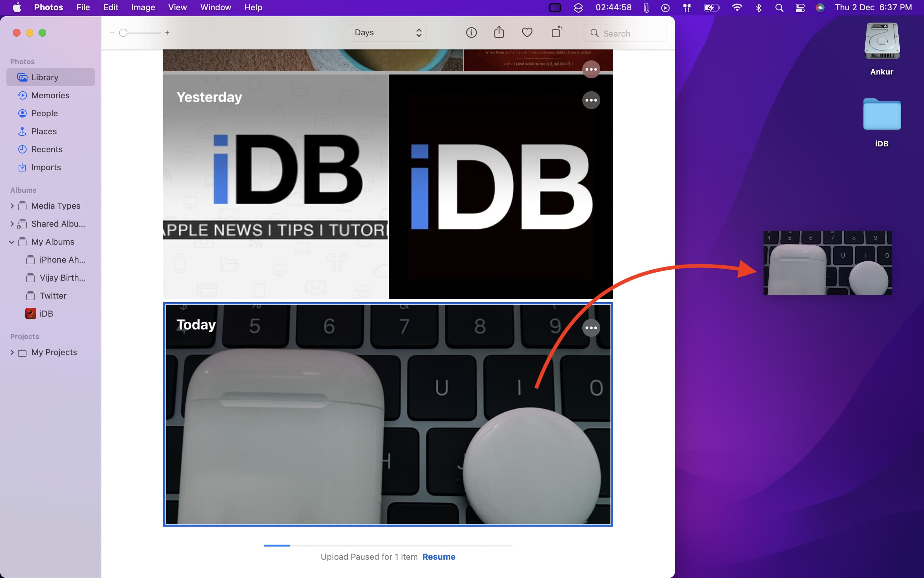Open the iPhone Ah... album

[51, 260]
